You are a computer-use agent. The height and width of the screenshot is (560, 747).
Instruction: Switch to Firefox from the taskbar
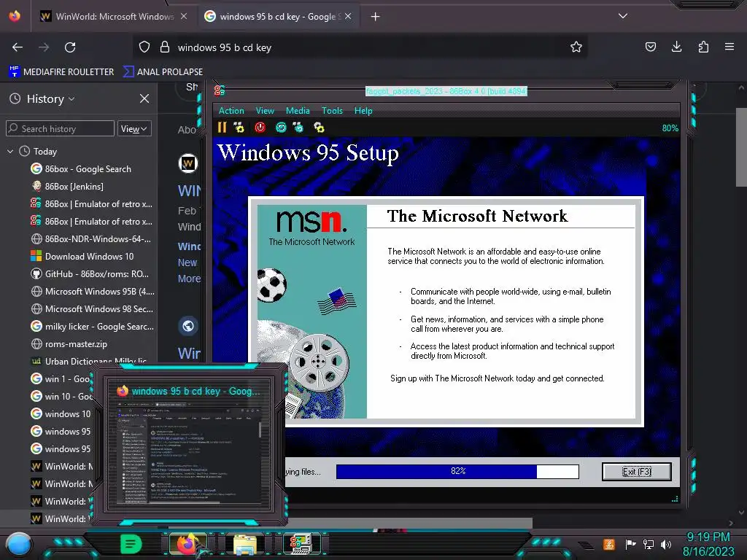(187, 544)
